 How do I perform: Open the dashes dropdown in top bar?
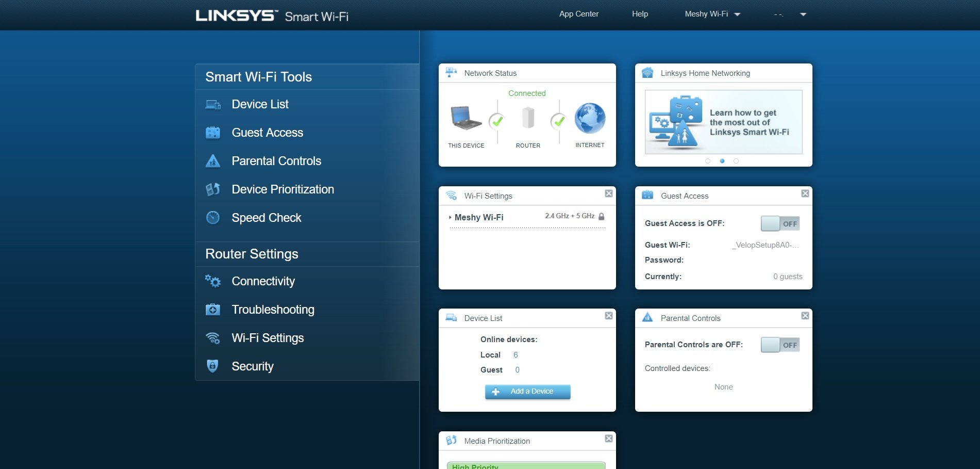click(790, 14)
